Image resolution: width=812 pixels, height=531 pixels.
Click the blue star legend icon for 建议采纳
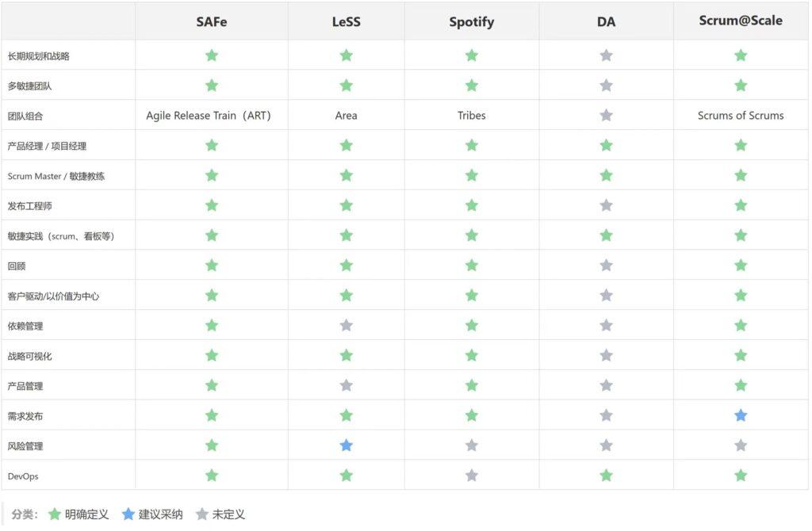(128, 514)
